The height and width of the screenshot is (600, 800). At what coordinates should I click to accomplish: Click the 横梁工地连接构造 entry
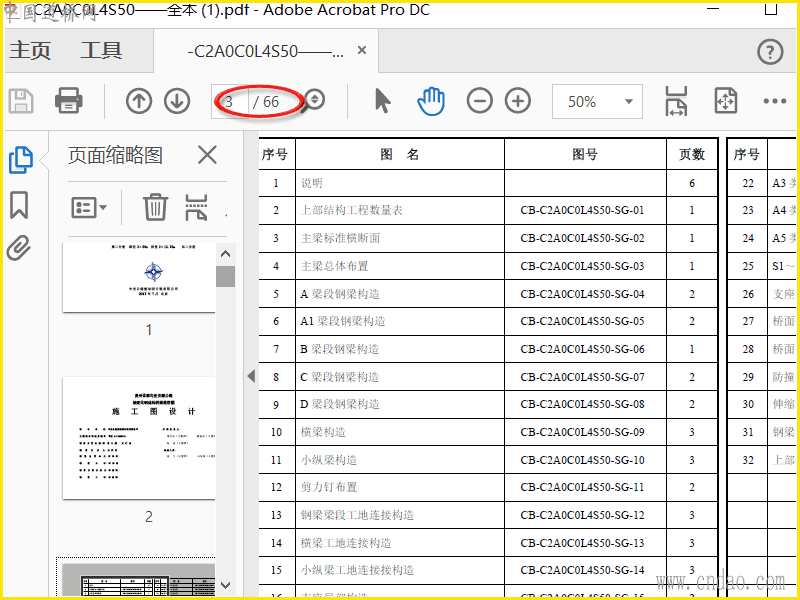pyautogui.click(x=346, y=543)
